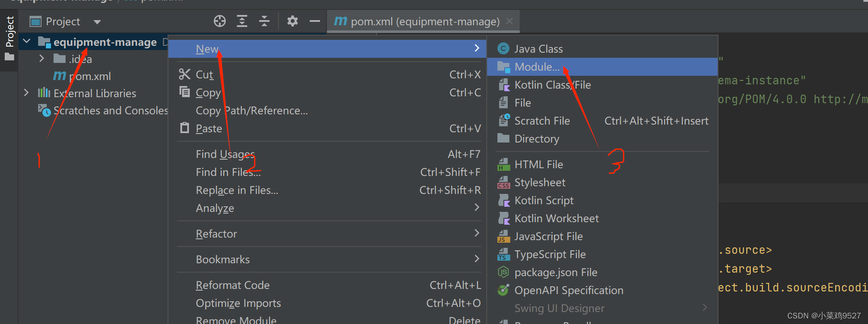Create a new Directory
The image size is (868, 324).
pos(602,139)
